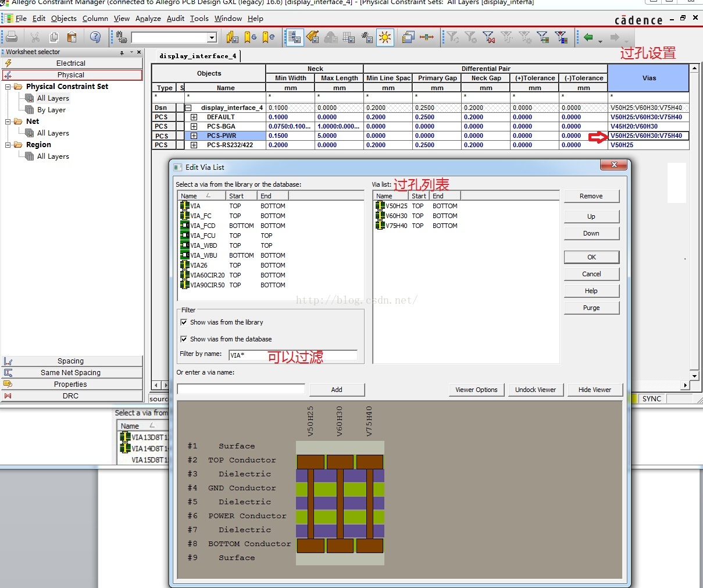Expand the DEFAULT constraint row
Viewport: 703px width, 588px height.
click(194, 117)
